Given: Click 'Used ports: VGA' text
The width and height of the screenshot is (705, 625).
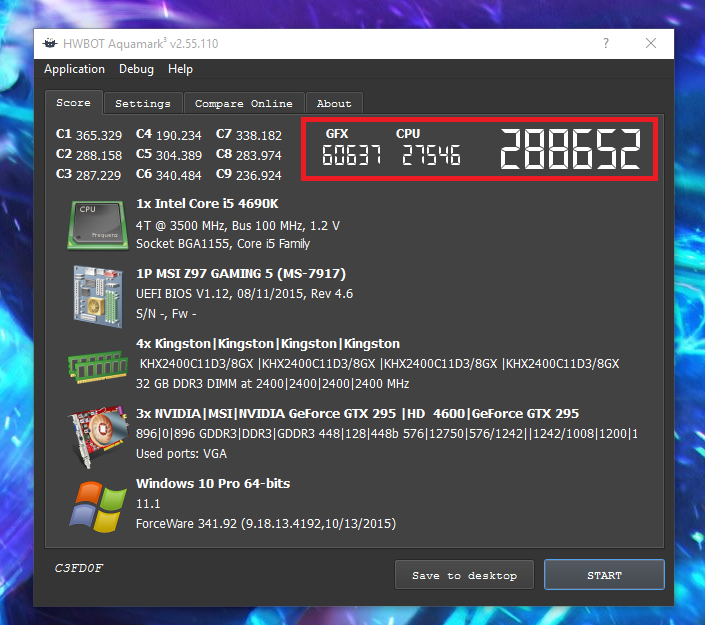Looking at the screenshot, I should tap(182, 454).
